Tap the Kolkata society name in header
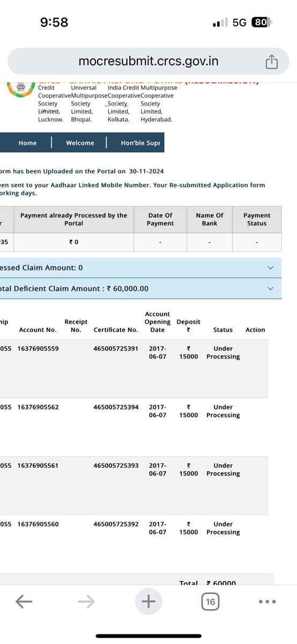This screenshot has width=297, height=644. tap(118, 120)
